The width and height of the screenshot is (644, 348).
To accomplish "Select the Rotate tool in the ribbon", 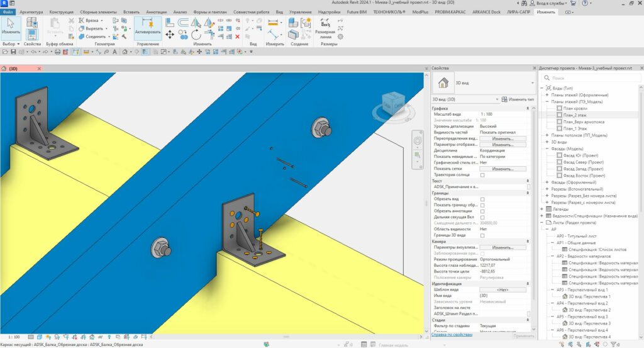I will point(196,36).
